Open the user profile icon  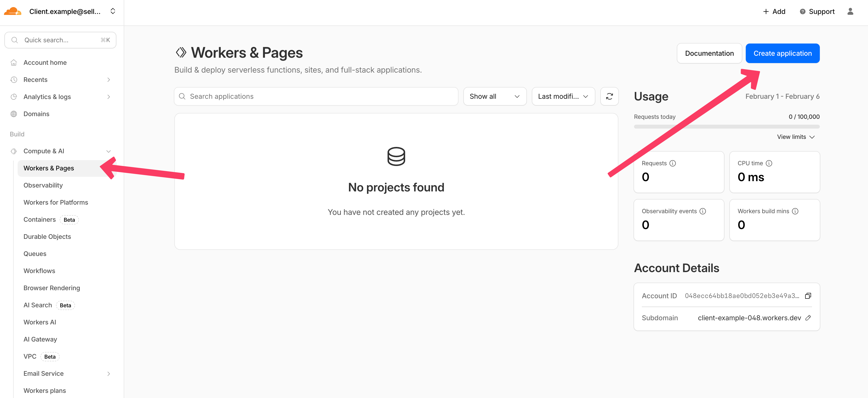(850, 11)
